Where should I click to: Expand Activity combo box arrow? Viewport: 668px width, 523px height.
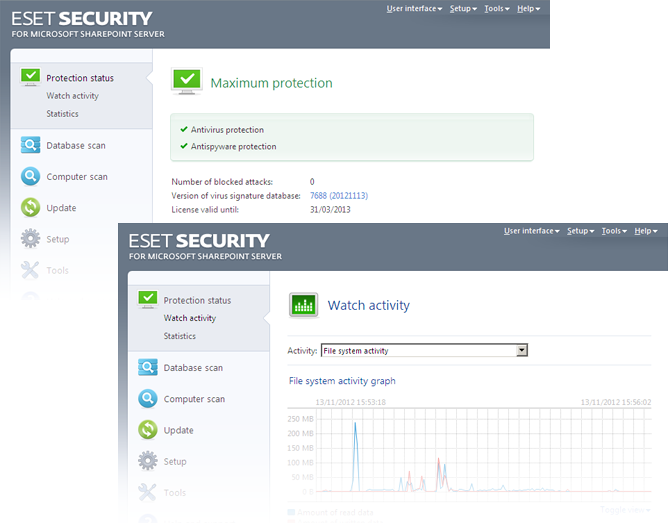(521, 351)
